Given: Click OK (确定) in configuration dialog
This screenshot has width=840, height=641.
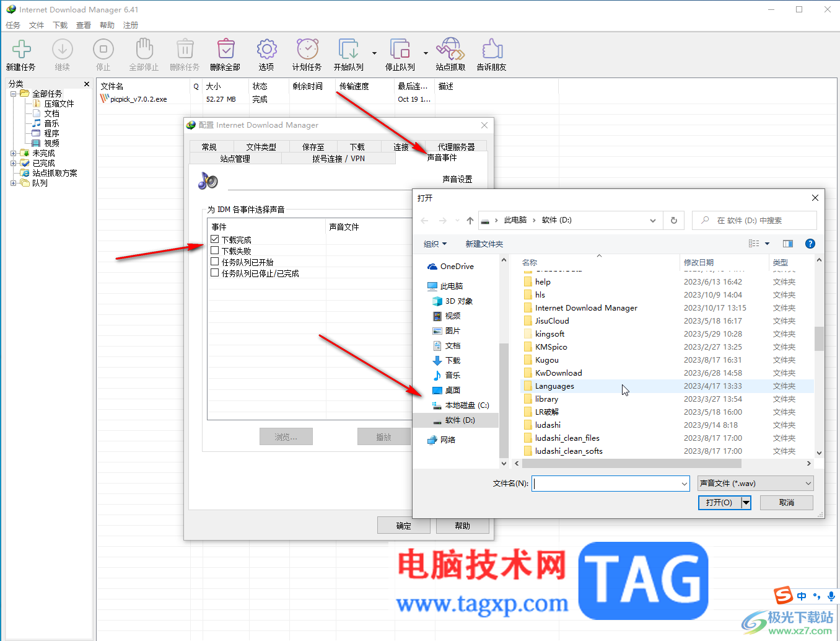Looking at the screenshot, I should 403,526.
